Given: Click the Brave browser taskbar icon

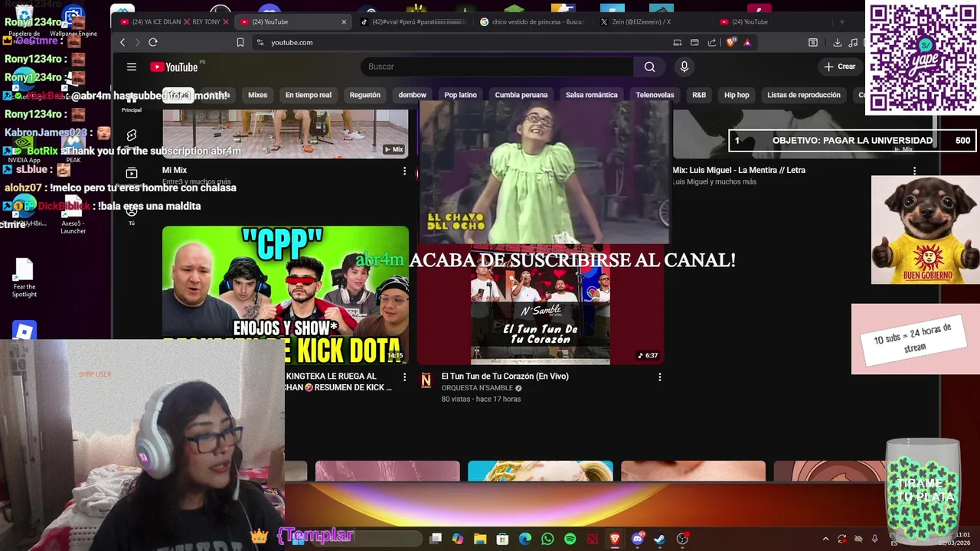Looking at the screenshot, I should click(x=615, y=539).
